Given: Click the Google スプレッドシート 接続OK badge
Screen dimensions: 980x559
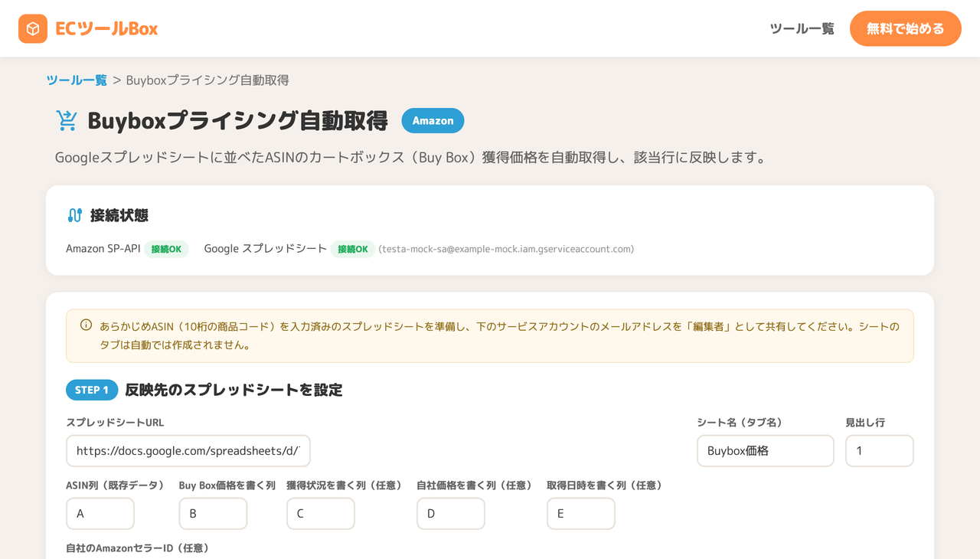Looking at the screenshot, I should point(353,249).
